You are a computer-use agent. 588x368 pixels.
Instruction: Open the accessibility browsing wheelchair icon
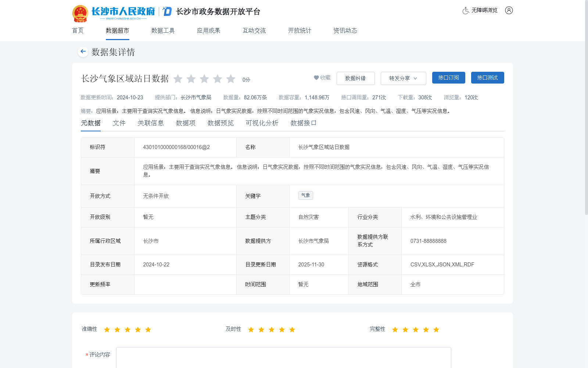pos(466,11)
